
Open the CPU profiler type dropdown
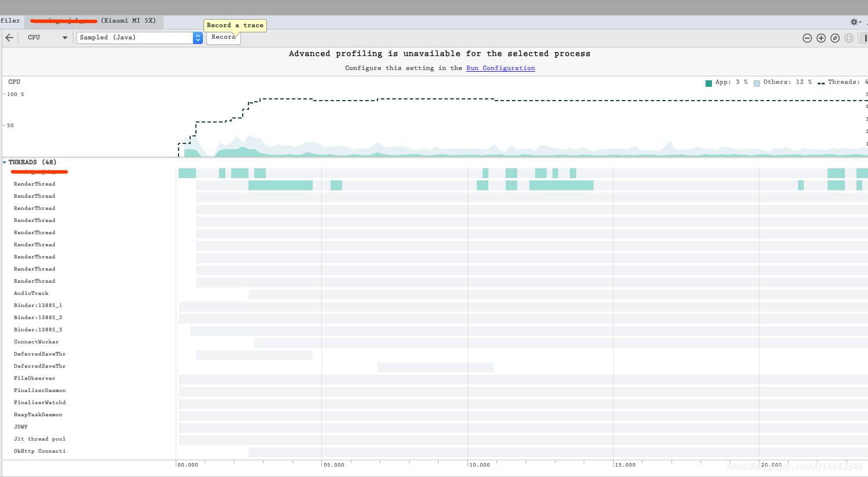[47, 38]
